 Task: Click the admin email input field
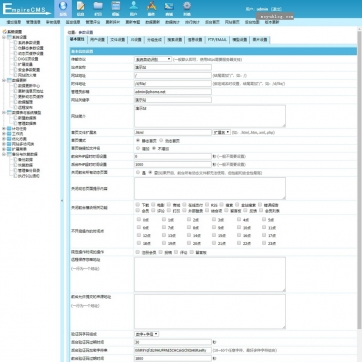(x=173, y=91)
